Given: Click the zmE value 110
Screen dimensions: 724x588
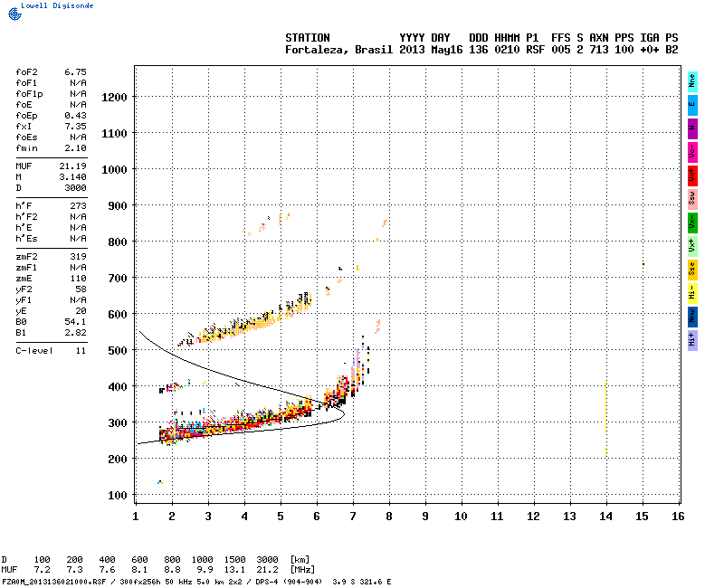Looking at the screenshot, I should 79,279.
